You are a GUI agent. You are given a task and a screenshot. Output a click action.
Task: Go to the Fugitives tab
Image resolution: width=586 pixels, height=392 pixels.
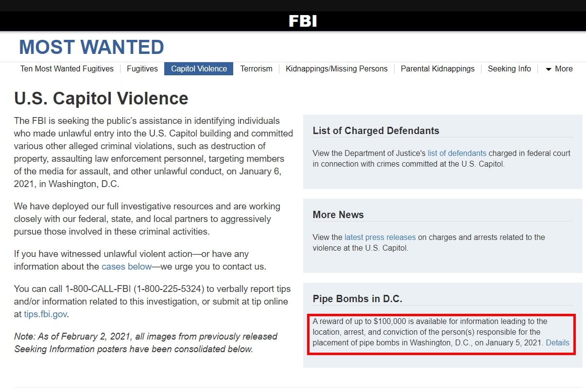click(x=142, y=68)
